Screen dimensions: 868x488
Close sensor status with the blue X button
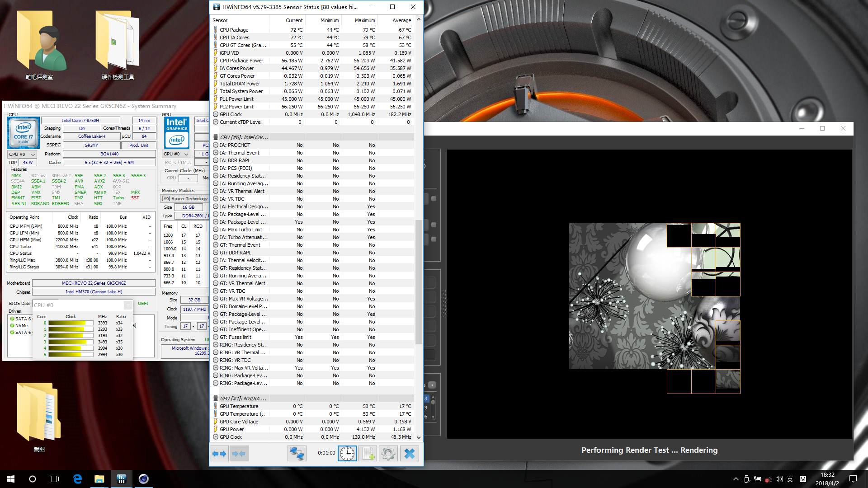pyautogui.click(x=409, y=453)
